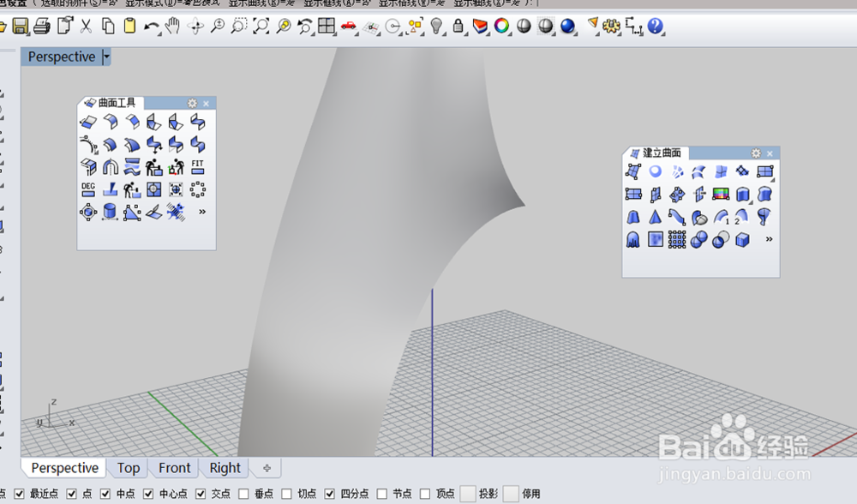Screen dimensions: 857x504
Task: Toggle the 最近点 osnap checkbox
Action: point(19,494)
